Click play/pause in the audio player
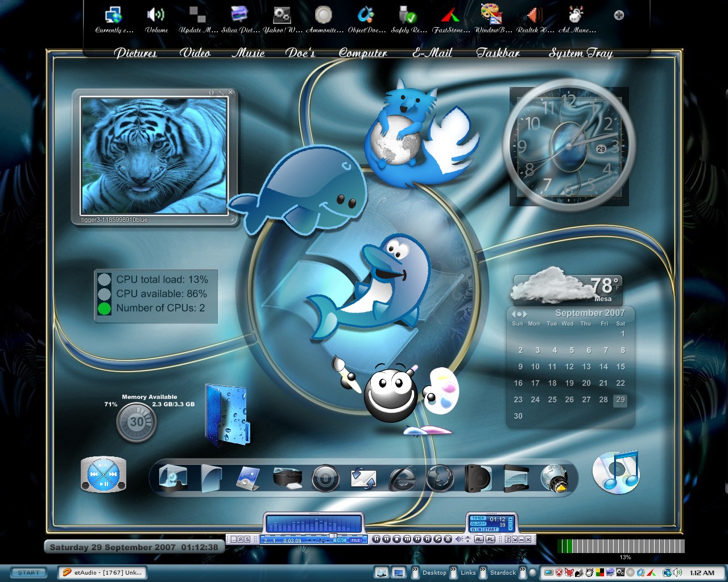 tap(407, 539)
